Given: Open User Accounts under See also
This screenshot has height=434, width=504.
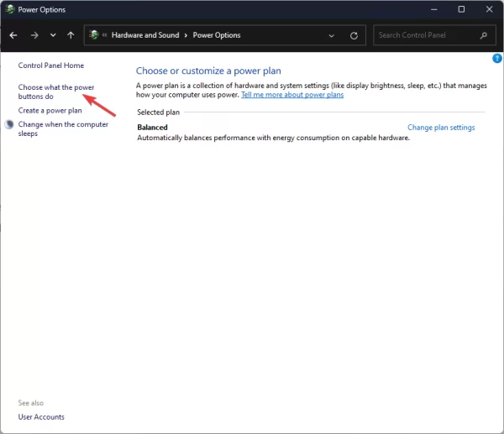Looking at the screenshot, I should click(x=41, y=417).
